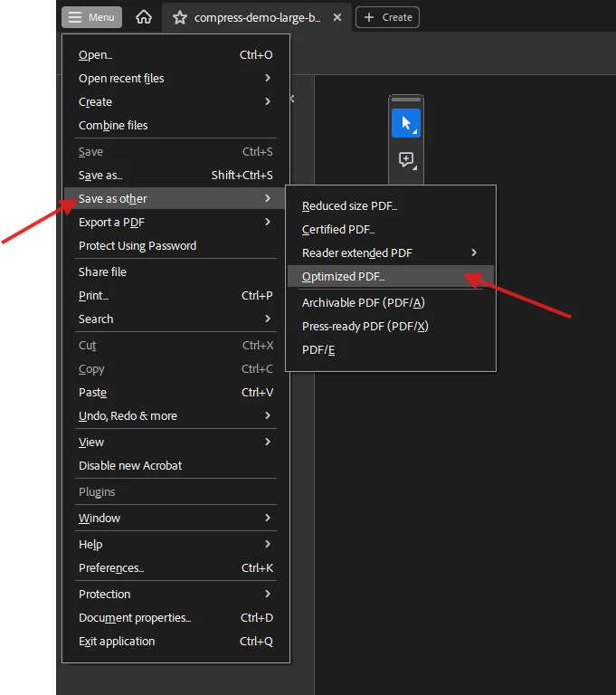Select Reduced size PDF...
The image size is (616, 695).
pos(391,206)
